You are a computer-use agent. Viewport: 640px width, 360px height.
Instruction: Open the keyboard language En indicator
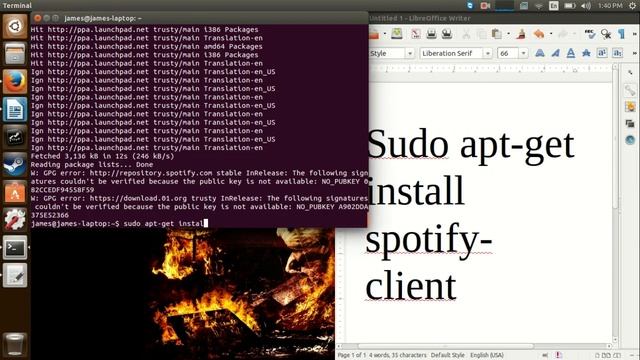coord(553,6)
